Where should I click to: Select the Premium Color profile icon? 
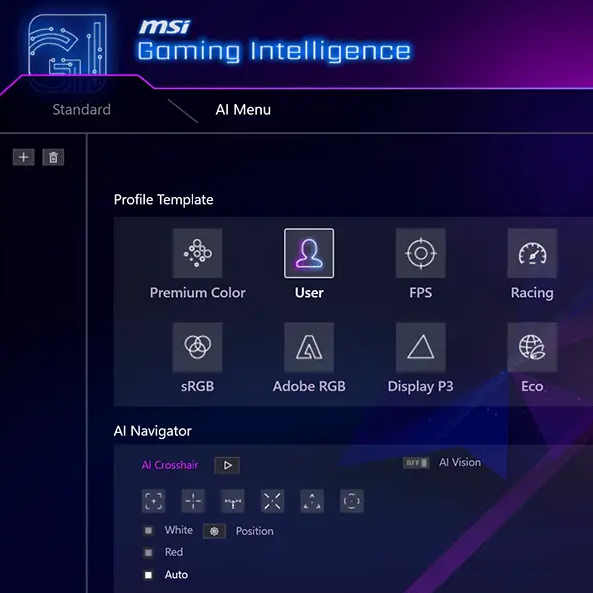tap(197, 253)
